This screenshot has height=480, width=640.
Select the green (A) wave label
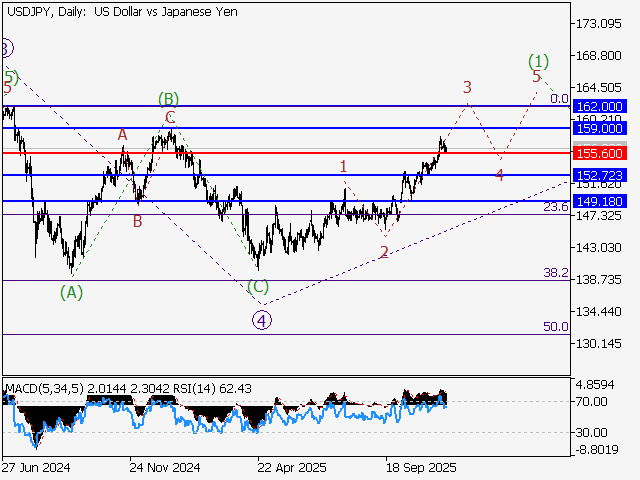pyautogui.click(x=71, y=292)
